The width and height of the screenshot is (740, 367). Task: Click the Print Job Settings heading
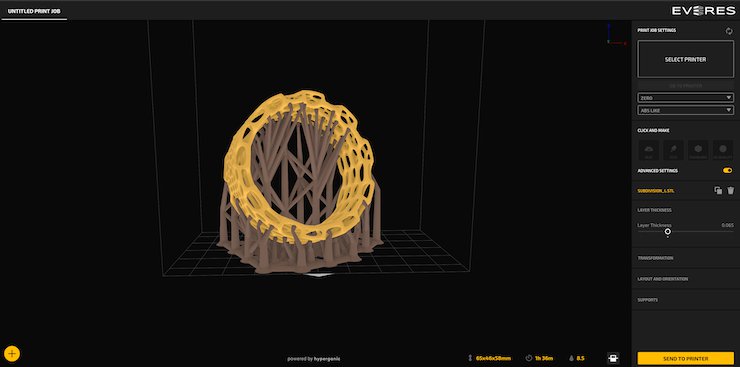click(656, 30)
